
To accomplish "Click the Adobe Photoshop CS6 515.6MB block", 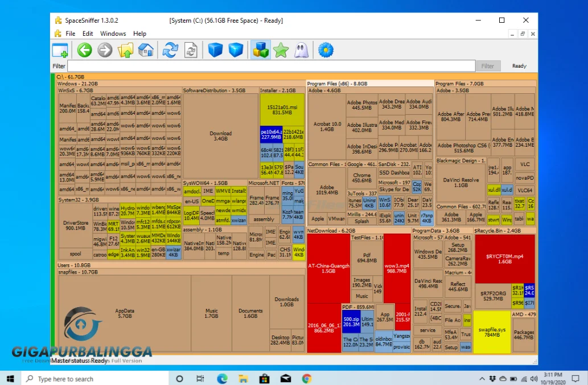I will 464,148.
